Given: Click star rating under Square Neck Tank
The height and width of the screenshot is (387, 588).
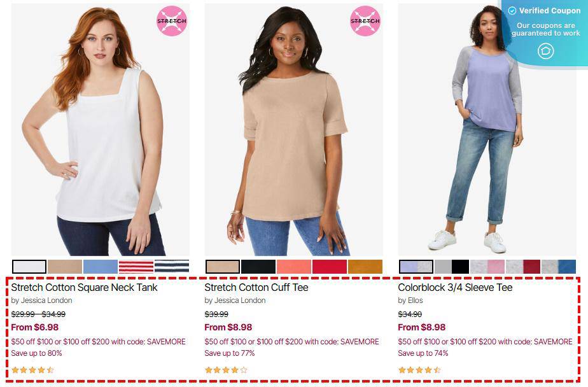Looking at the screenshot, I should point(32,370).
